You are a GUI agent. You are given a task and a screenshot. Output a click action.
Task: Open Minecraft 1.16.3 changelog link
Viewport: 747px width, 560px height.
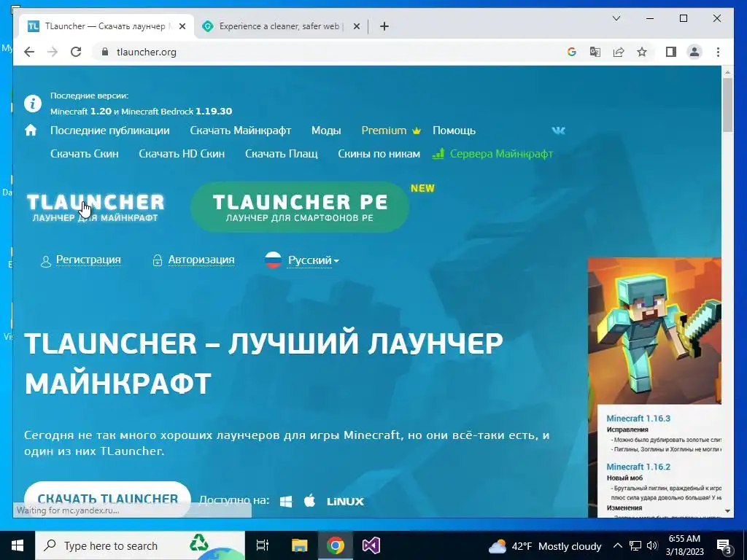click(x=638, y=418)
